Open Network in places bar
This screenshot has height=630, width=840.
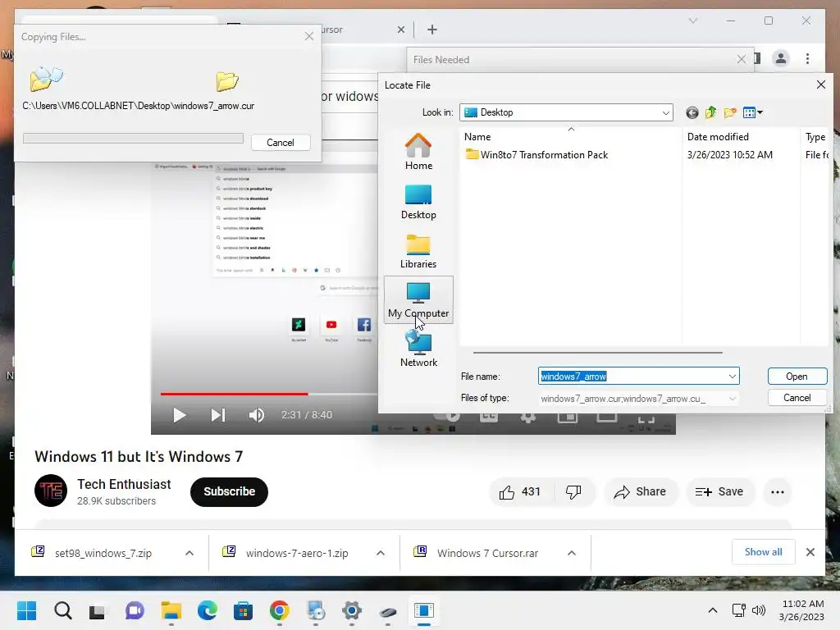click(418, 348)
